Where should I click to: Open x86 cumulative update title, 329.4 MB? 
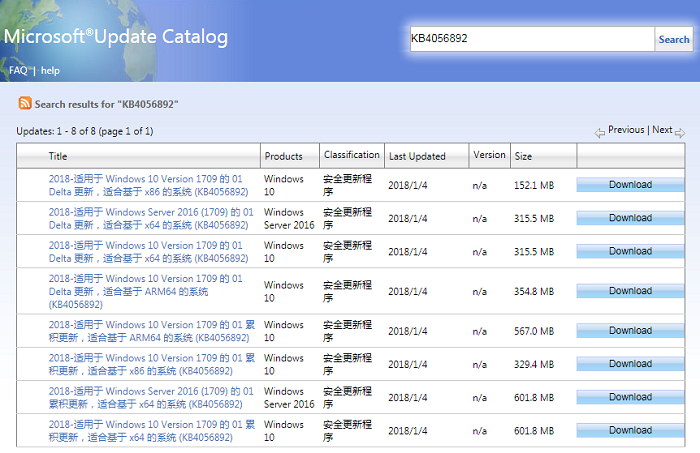(152, 364)
